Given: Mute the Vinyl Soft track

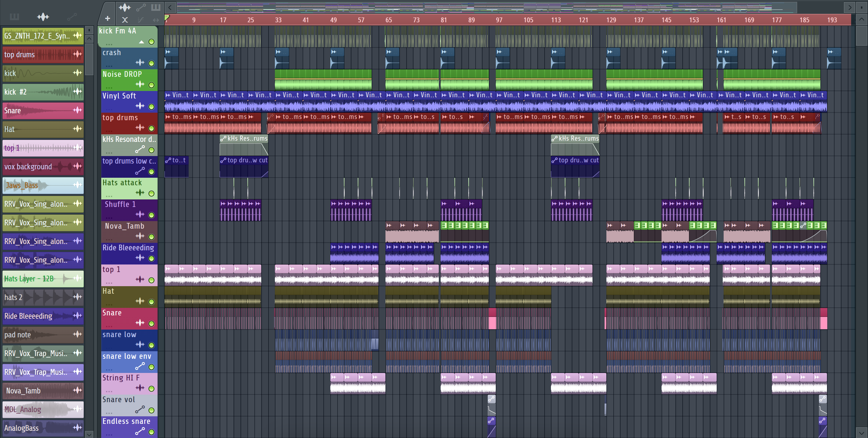Looking at the screenshot, I should (152, 107).
